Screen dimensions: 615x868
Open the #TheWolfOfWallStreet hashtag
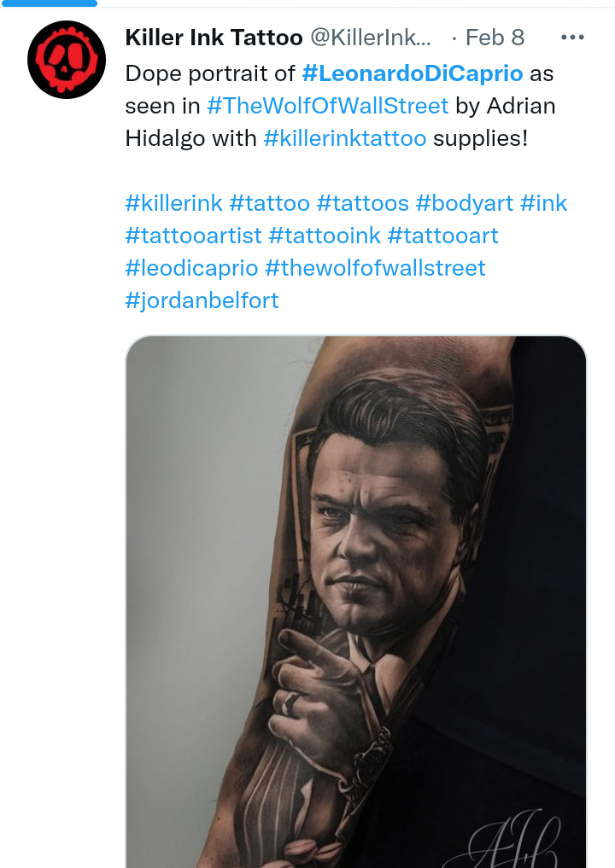[327, 106]
